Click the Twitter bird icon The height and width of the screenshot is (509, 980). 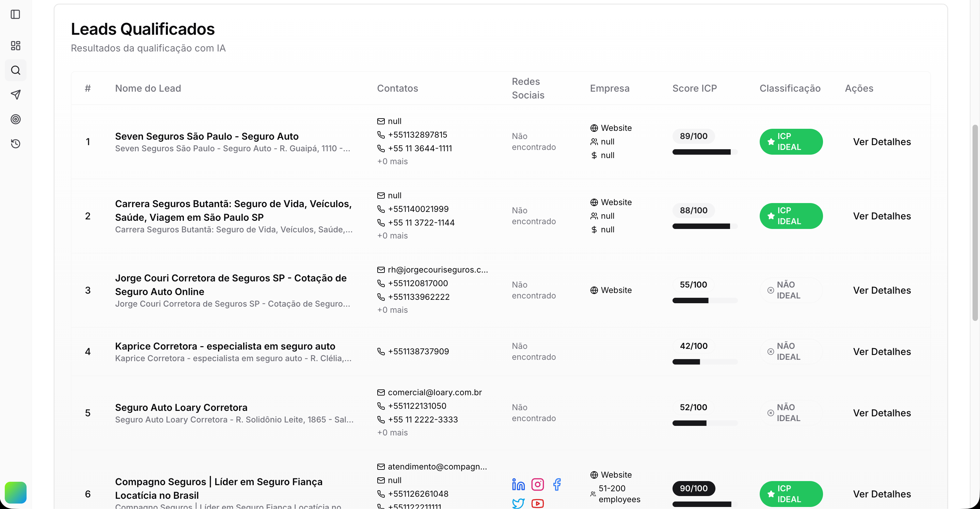(518, 503)
